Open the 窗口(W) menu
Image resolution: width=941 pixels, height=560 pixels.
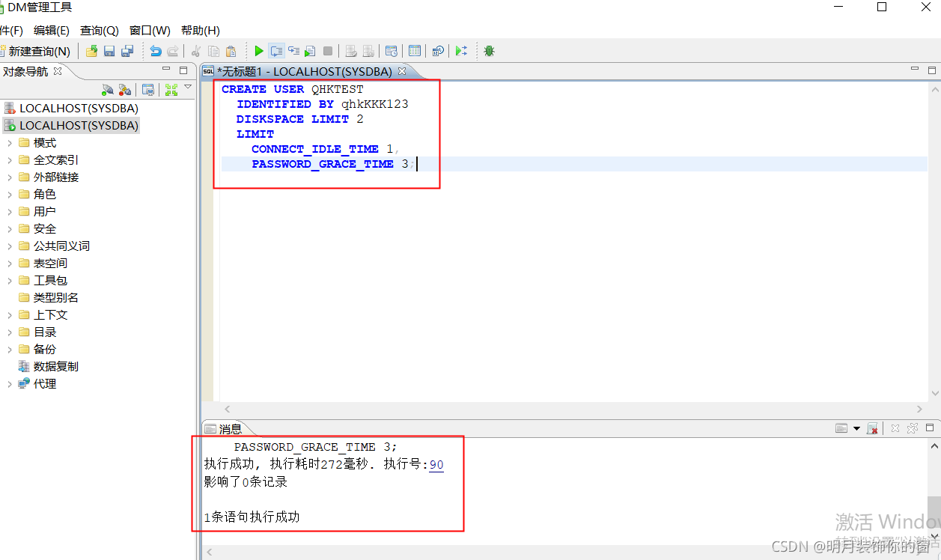[x=150, y=31]
